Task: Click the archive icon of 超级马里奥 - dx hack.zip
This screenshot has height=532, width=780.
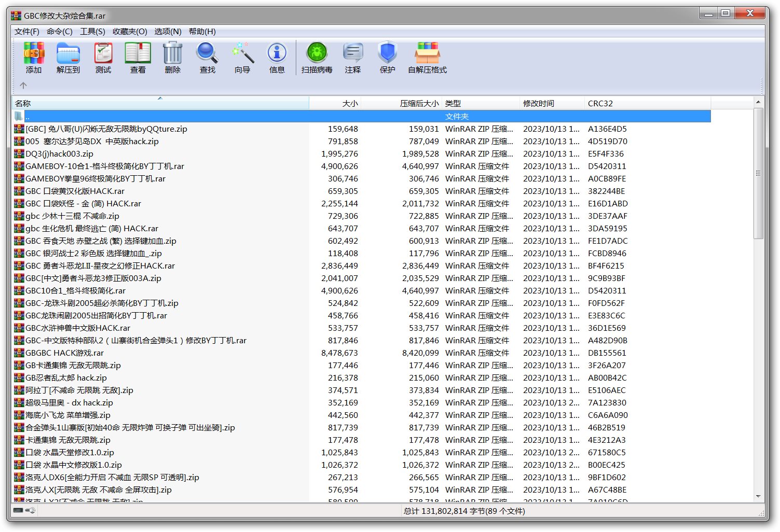Action: point(19,402)
